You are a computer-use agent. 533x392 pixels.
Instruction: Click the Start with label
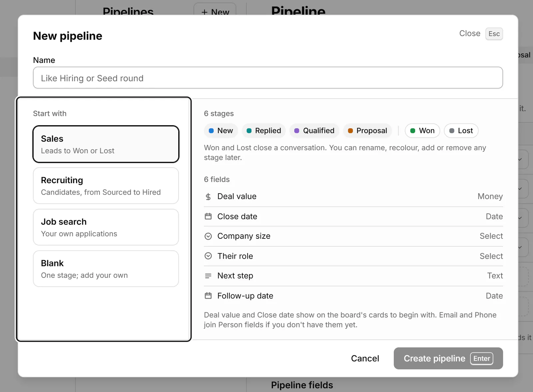tap(50, 114)
